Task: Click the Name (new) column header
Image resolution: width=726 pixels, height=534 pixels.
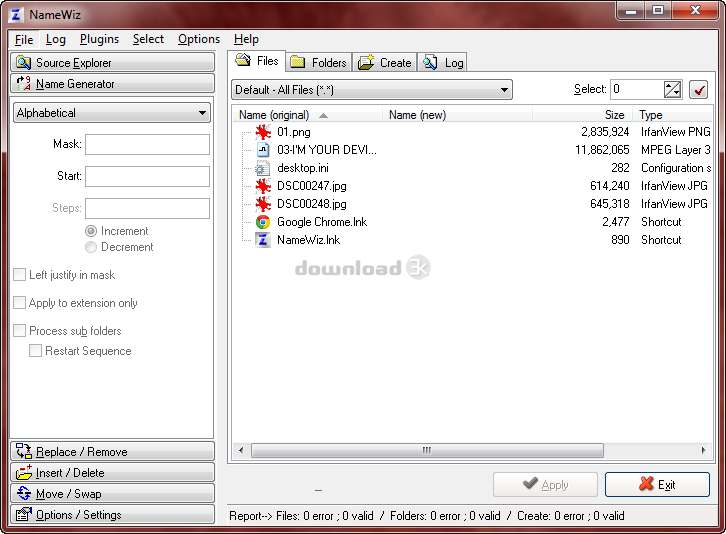Action: tap(457, 115)
